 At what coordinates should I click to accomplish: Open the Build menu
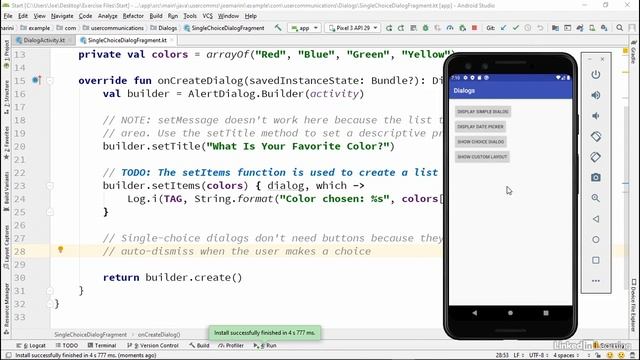click(x=156, y=16)
